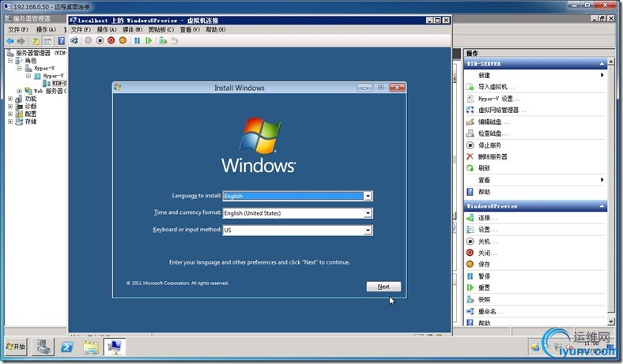
Task: Open 设置 under Windows8Preview actions
Action: (488, 230)
